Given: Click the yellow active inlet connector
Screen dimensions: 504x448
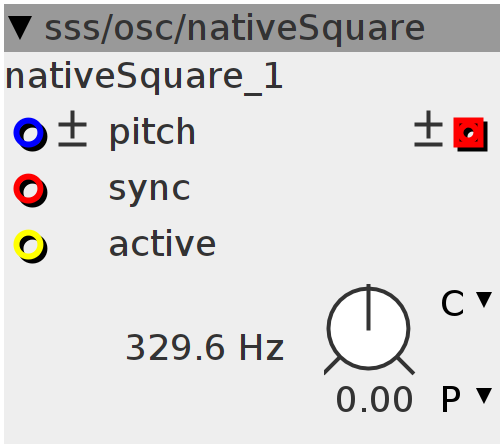Looking at the screenshot, I should click(29, 245).
